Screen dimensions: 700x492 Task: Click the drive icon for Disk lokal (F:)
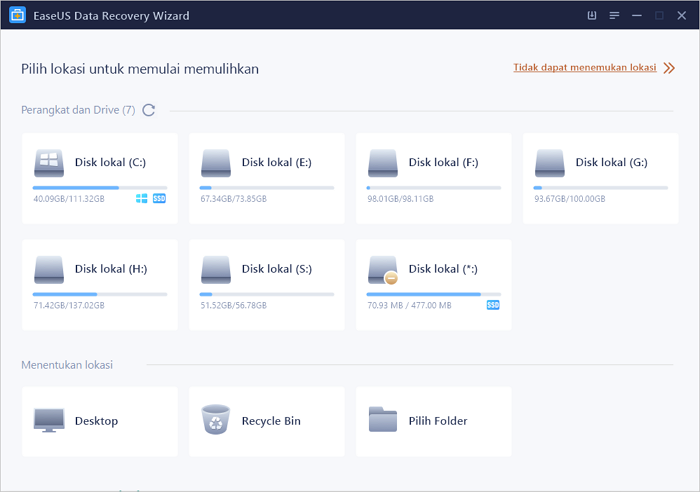383,163
